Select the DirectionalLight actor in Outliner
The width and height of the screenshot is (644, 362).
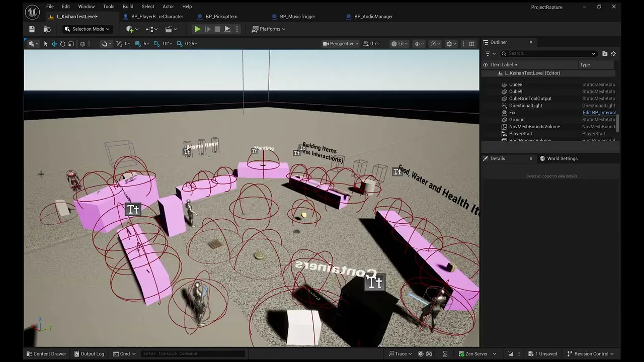tap(525, 106)
